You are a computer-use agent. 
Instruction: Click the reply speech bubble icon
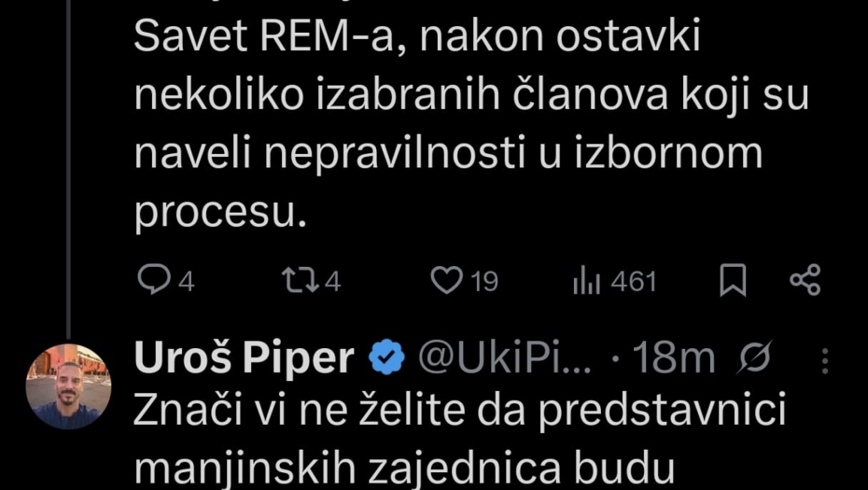[153, 281]
